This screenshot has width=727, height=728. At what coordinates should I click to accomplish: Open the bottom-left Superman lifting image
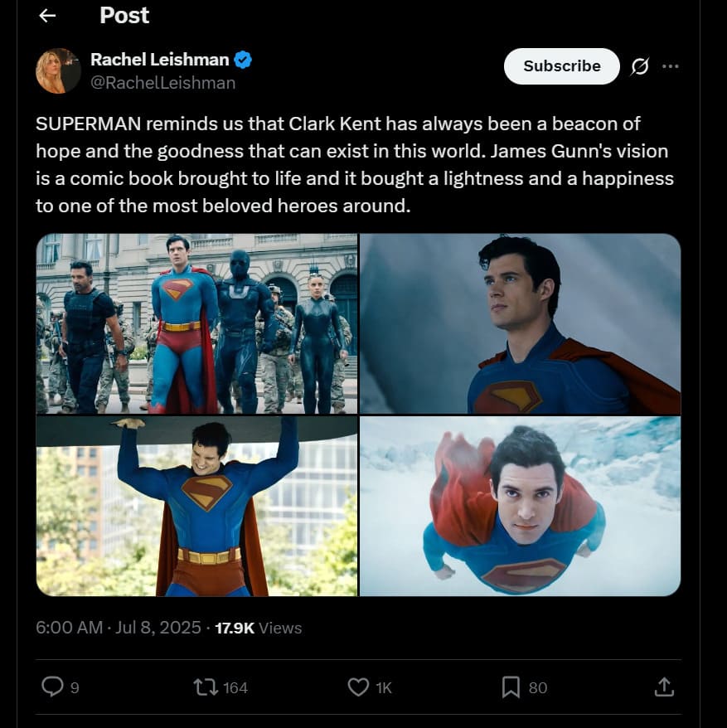coord(195,506)
